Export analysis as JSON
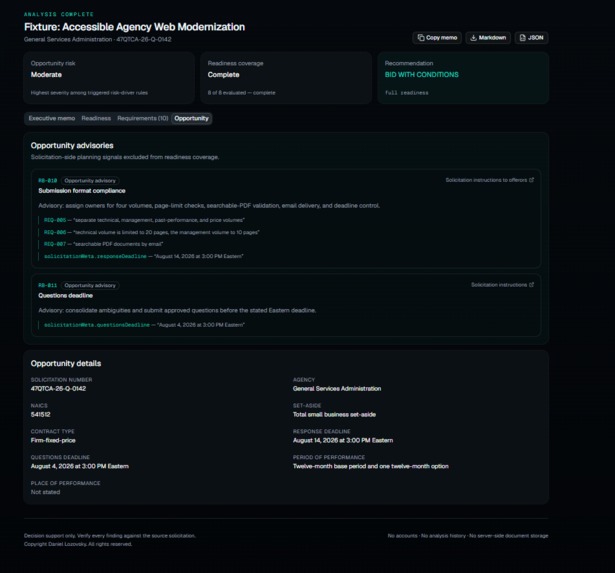Viewport: 615px width, 573px height. [531, 38]
